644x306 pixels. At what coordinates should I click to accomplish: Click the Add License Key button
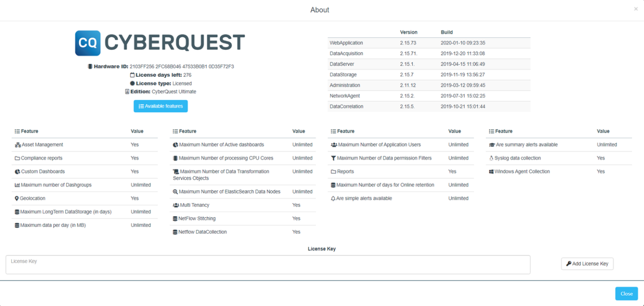588,264
